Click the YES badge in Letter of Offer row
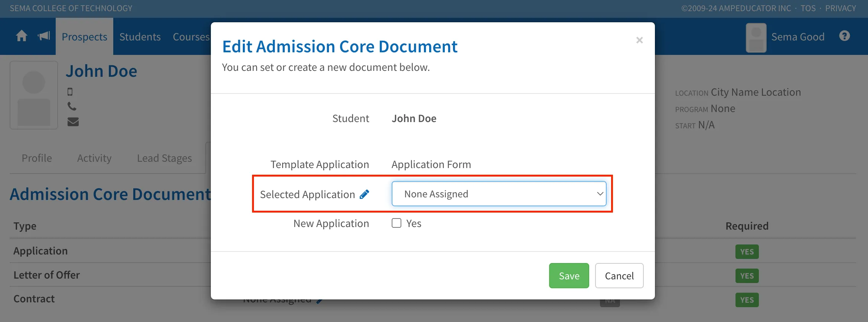This screenshot has height=322, width=868. [747, 276]
